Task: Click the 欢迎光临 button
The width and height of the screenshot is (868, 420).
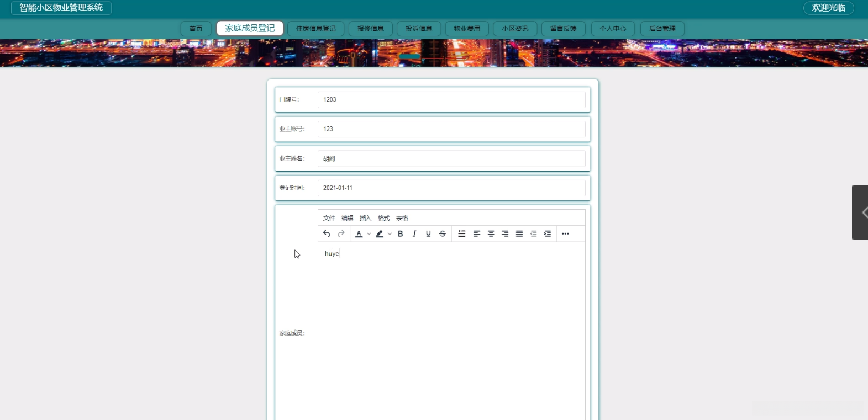Action: 829,8
